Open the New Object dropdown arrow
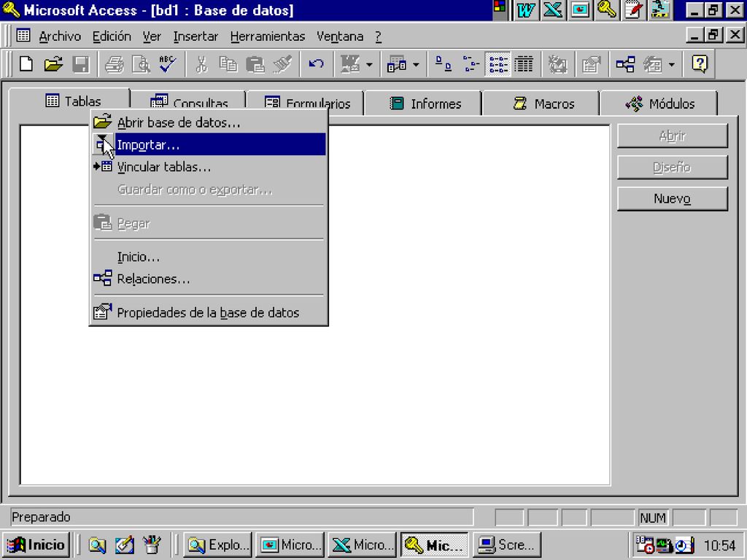747x560 pixels. coord(672,64)
